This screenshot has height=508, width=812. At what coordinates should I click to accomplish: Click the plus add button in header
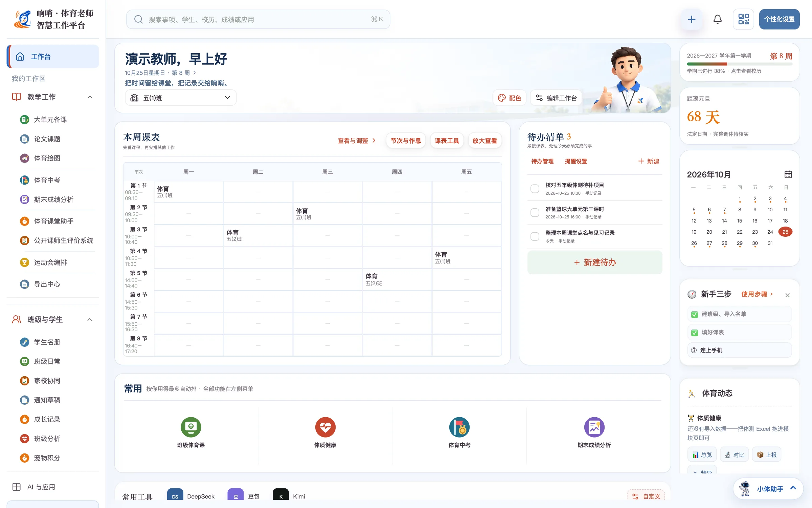coord(691,19)
